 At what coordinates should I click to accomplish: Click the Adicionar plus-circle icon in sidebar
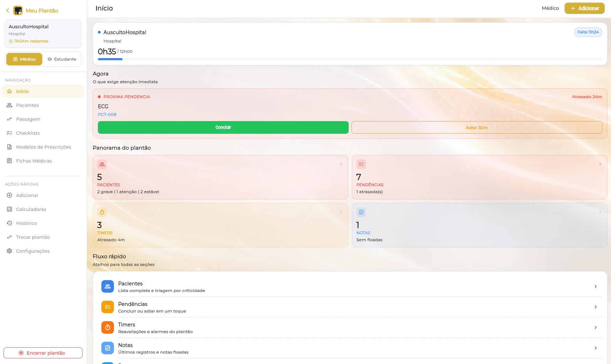9,195
